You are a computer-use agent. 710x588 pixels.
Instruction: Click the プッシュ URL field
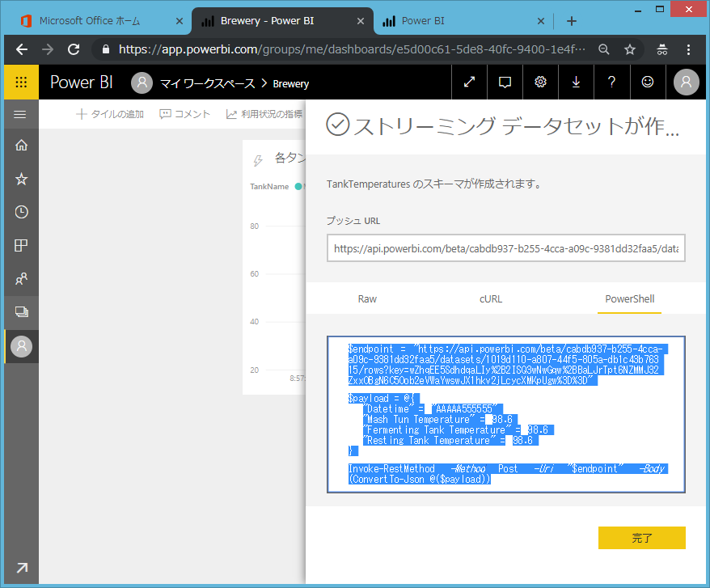tap(505, 248)
